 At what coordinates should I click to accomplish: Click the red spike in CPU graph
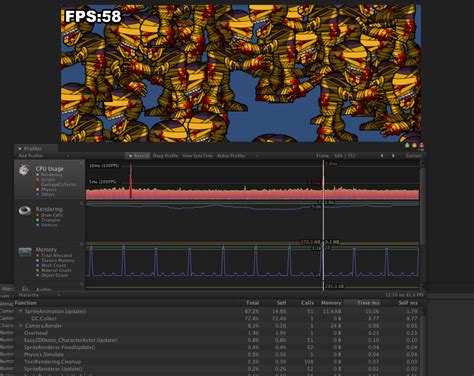131,180
